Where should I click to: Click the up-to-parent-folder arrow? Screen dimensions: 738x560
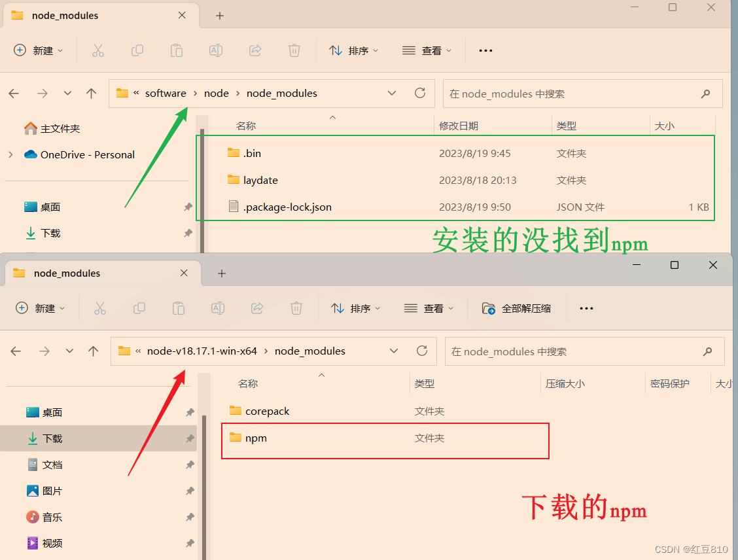click(x=91, y=94)
